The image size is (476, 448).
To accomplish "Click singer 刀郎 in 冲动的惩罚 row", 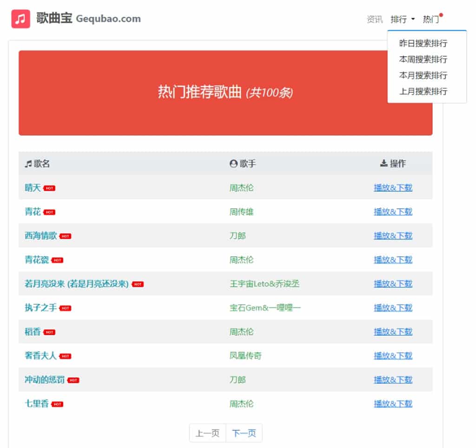I will tap(238, 380).
